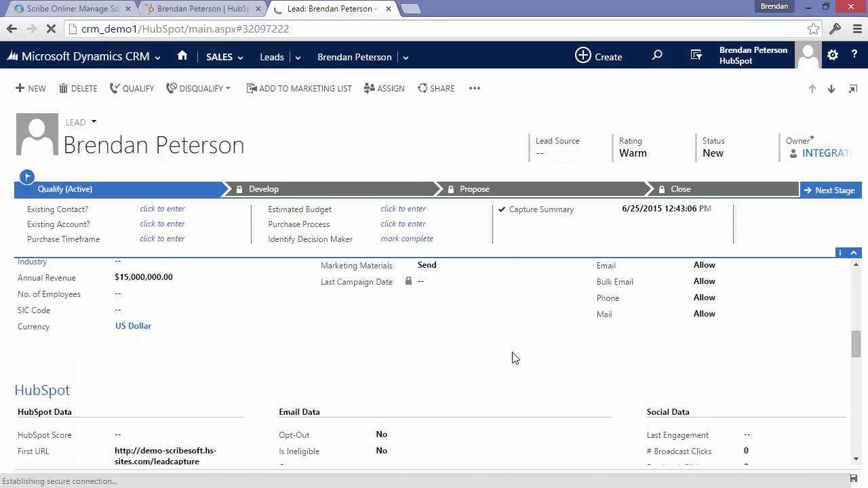Click Next Stage button

point(830,190)
